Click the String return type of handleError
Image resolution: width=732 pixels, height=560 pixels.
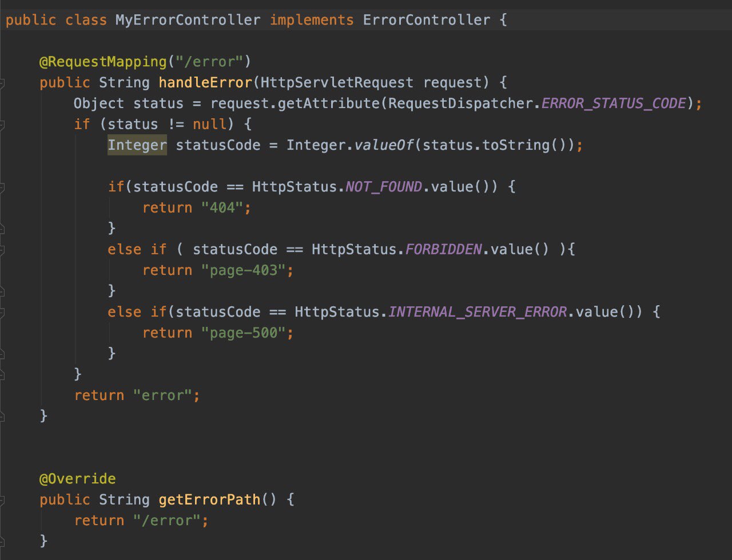(124, 83)
